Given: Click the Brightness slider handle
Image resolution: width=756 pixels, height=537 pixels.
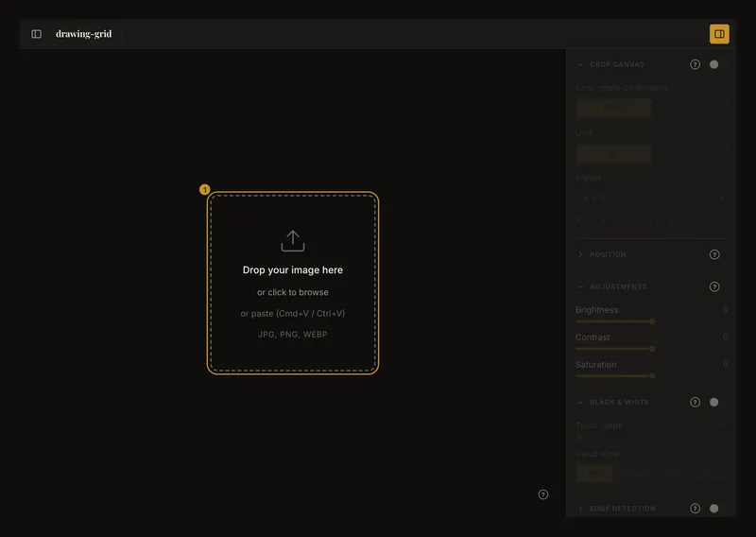Looking at the screenshot, I should [x=652, y=321].
